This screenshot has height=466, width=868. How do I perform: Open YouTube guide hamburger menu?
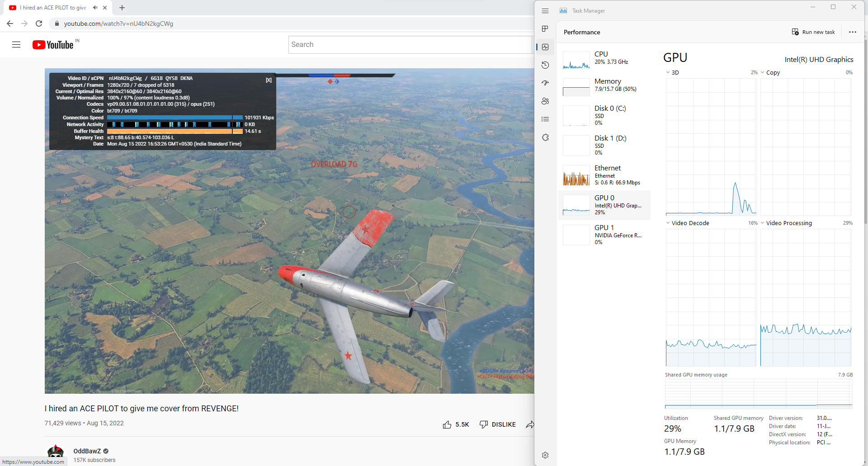(16, 45)
